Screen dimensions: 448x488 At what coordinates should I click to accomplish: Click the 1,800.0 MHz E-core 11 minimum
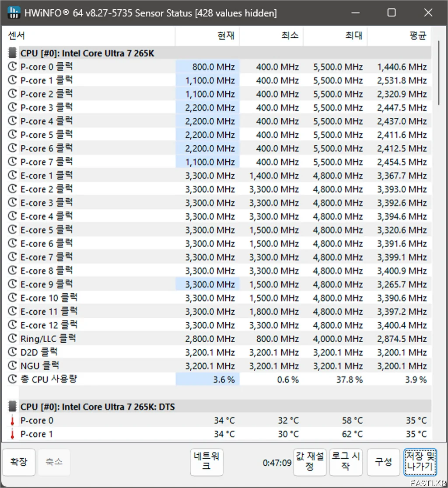pyautogui.click(x=274, y=311)
